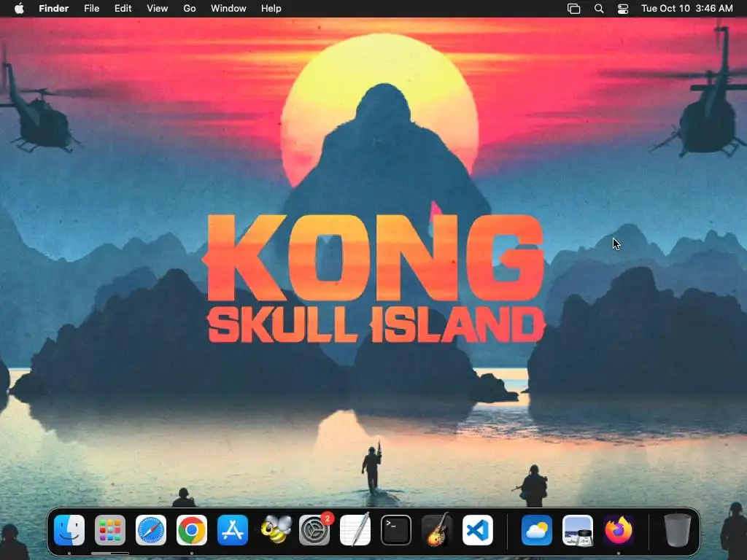Launch GarageBand guitar icon in Dock
Viewport: 747px width, 560px height.
(x=437, y=530)
